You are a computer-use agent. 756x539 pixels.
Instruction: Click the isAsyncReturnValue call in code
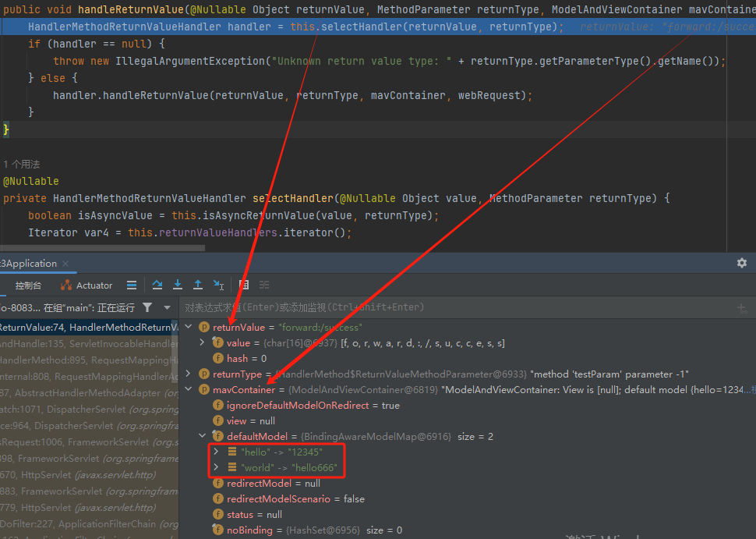point(259,215)
